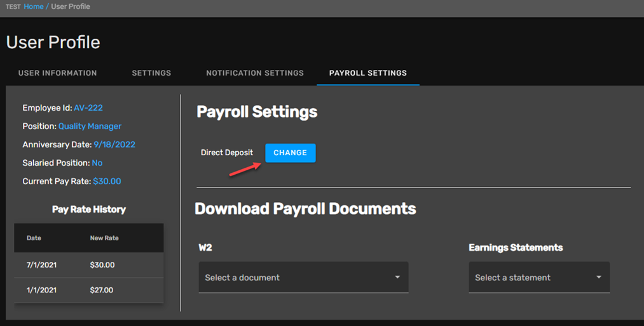
Task: Select the 7/1/2021 pay rate row
Action: coord(89,265)
